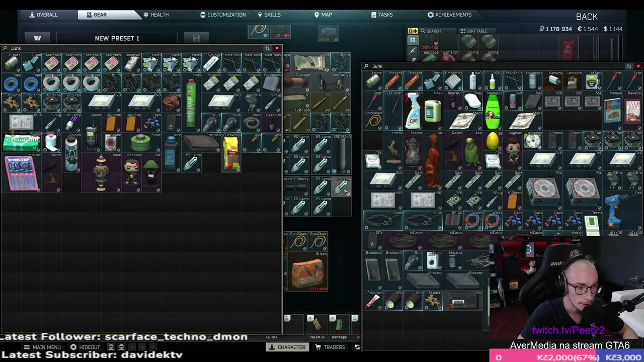
Task: Click the Master screwdriver set
Action: point(21,173)
